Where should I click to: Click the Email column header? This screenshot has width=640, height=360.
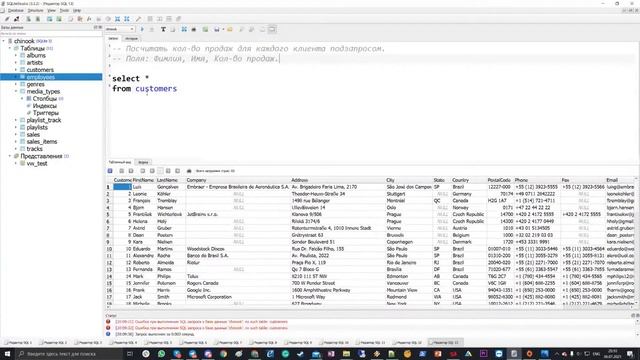pos(620,180)
